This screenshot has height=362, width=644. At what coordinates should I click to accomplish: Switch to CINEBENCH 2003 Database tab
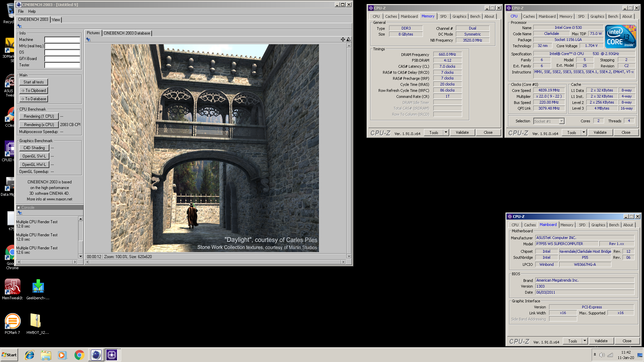click(127, 33)
